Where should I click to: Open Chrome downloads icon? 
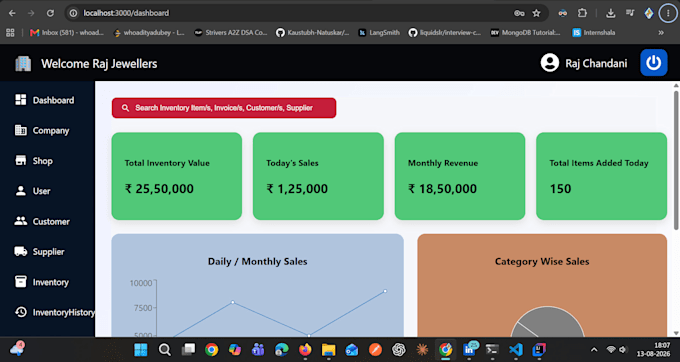click(611, 13)
